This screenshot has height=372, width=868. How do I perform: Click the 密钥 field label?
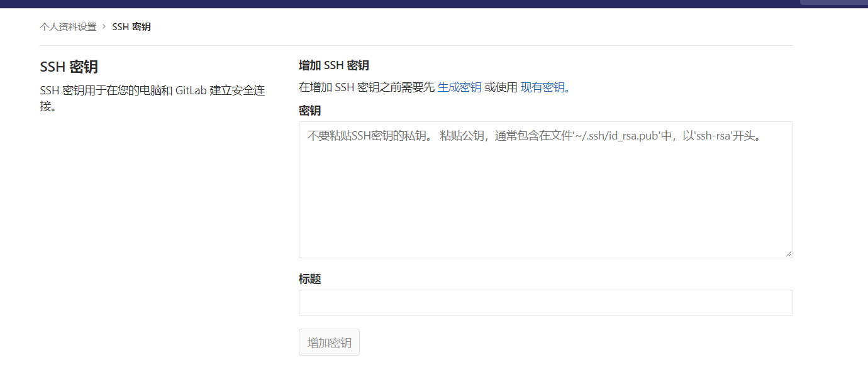[x=309, y=111]
